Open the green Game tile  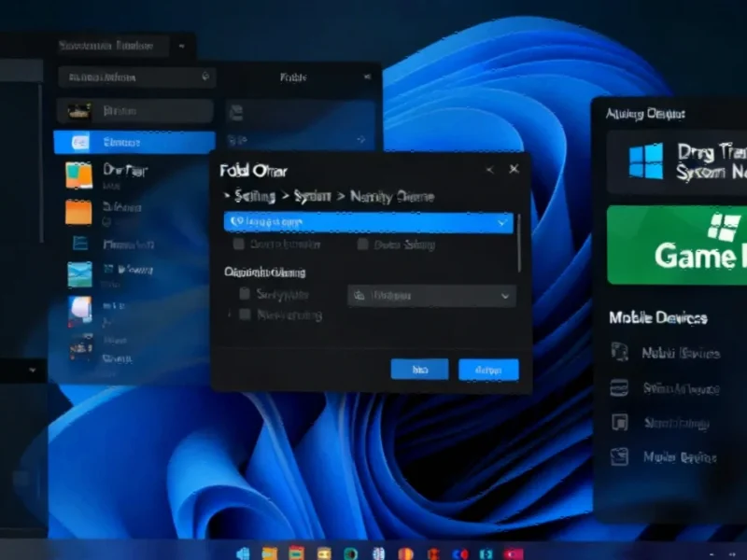click(x=676, y=245)
